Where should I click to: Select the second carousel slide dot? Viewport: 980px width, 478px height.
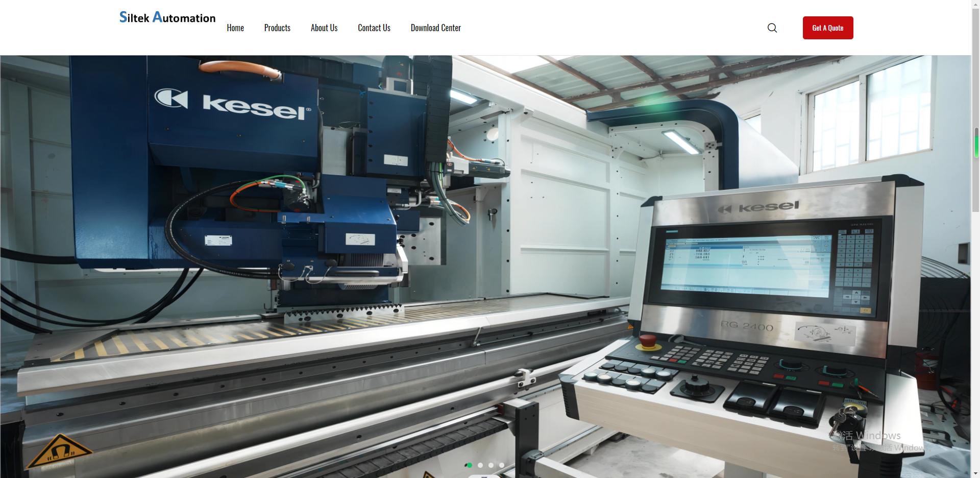pos(480,465)
